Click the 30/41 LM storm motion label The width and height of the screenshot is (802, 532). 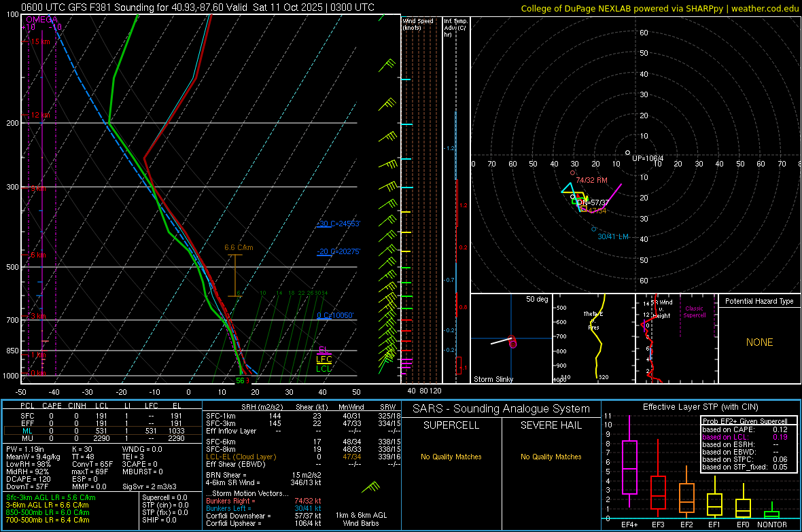coord(613,236)
